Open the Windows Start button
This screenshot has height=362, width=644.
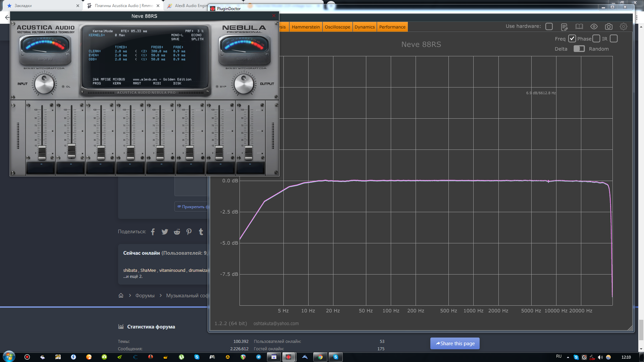click(9, 357)
